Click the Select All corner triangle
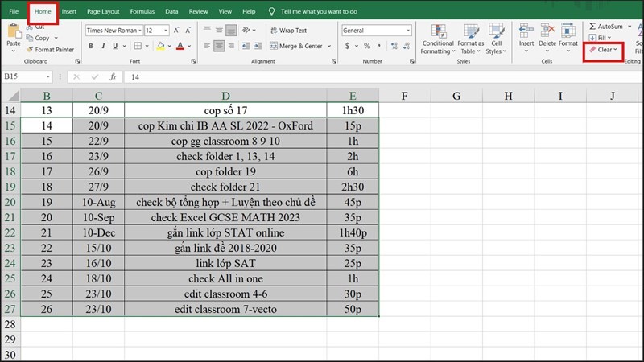The height and width of the screenshot is (362, 644). [x=14, y=96]
